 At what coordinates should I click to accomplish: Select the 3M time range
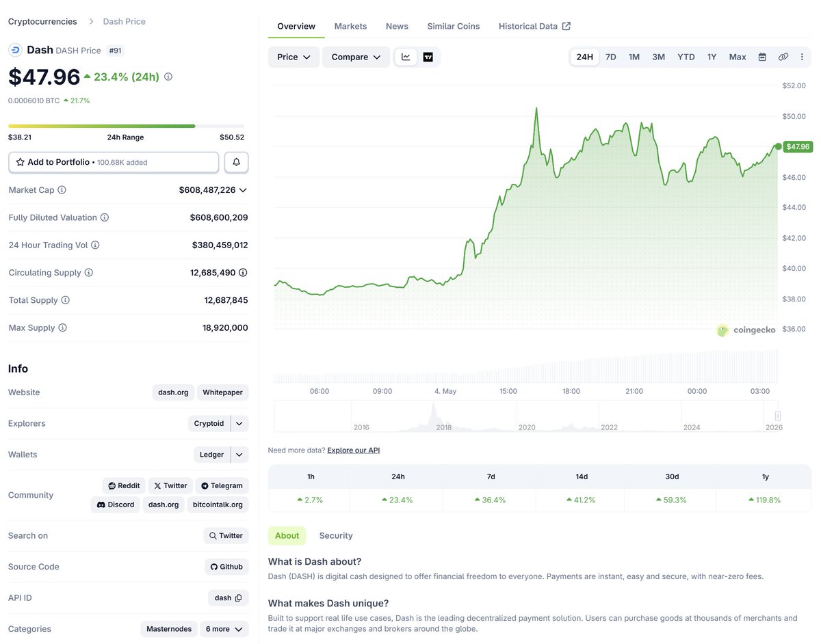[x=659, y=57]
